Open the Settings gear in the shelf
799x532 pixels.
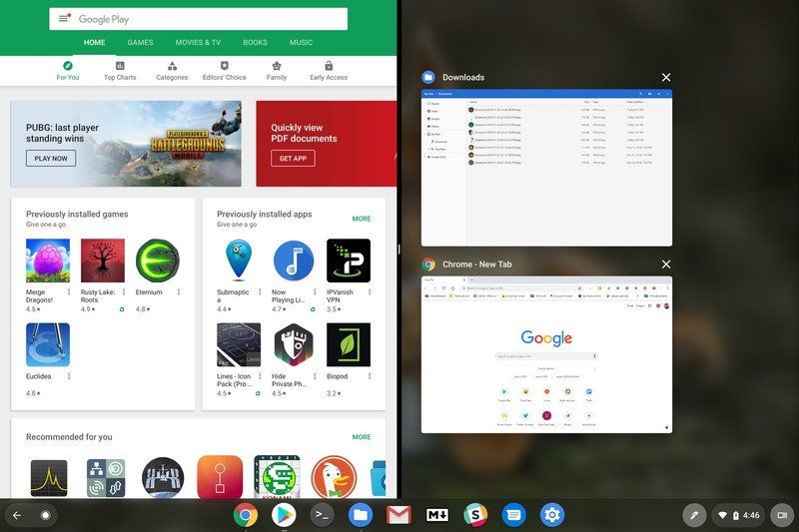[x=552, y=515]
